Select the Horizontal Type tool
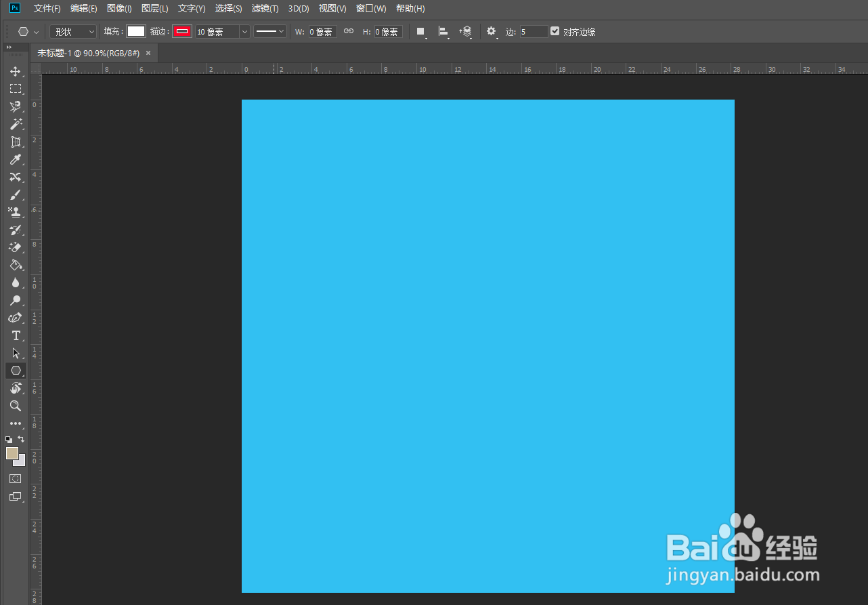868x605 pixels. [15, 335]
